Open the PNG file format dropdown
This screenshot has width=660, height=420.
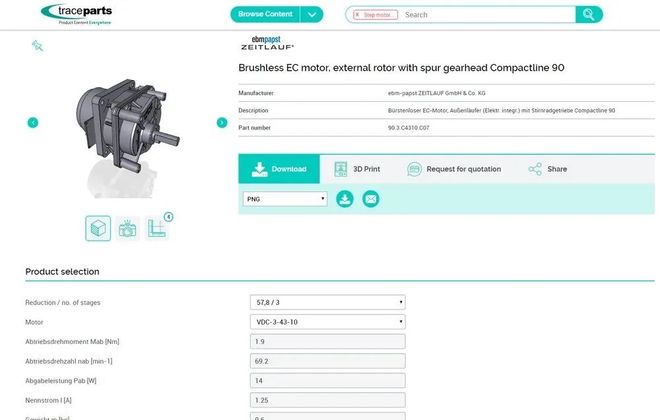(x=285, y=199)
